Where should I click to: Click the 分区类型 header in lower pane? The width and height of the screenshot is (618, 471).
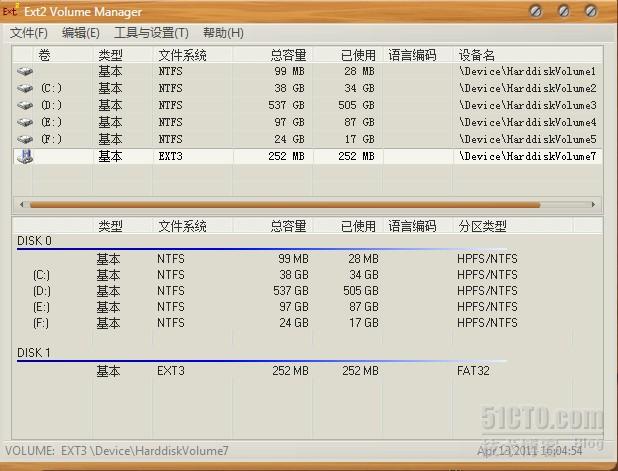pos(512,226)
